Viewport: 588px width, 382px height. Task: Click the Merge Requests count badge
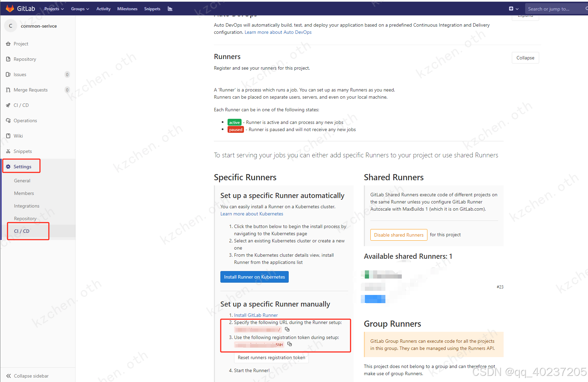pyautogui.click(x=67, y=90)
